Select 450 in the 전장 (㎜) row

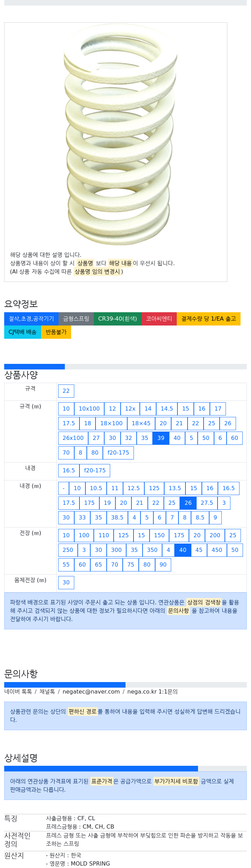click(217, 550)
